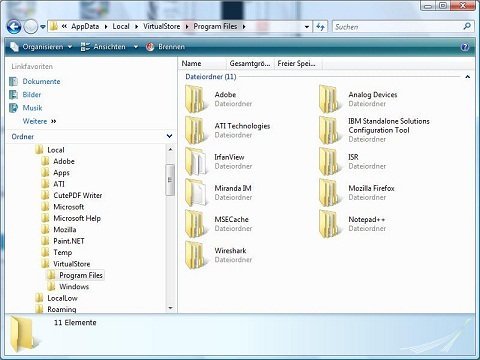The width and height of the screenshot is (480, 360).
Task: Open the Ansichten dropdown arrow
Action: tap(136, 47)
